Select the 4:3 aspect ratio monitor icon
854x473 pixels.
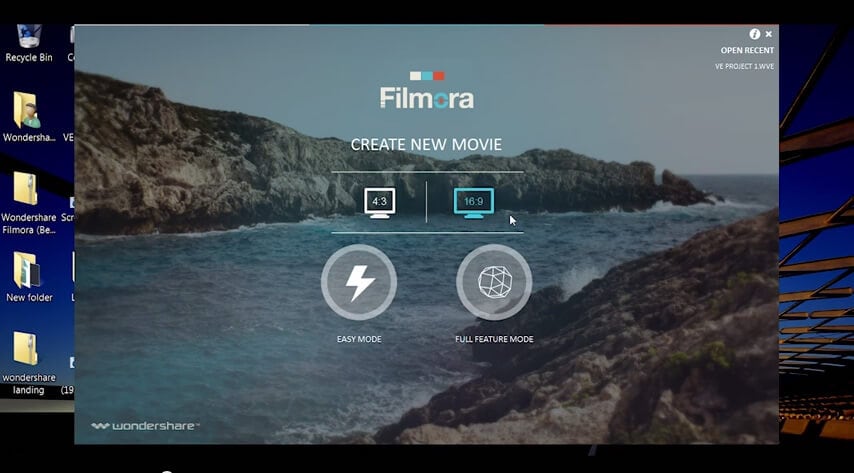click(x=380, y=203)
